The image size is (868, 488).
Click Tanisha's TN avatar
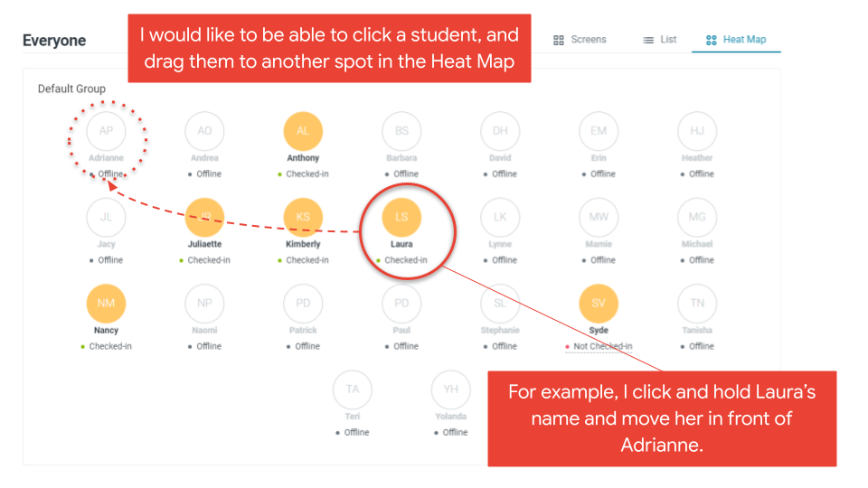pyautogui.click(x=697, y=304)
